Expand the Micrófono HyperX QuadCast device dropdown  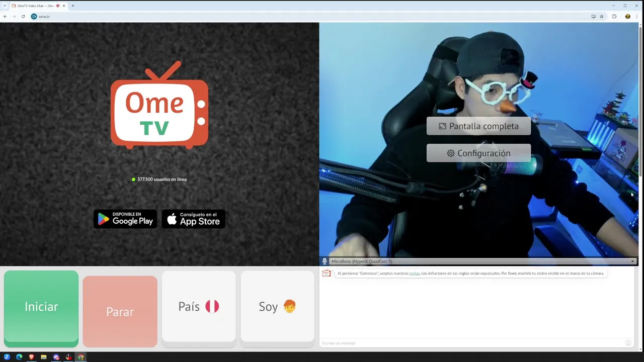[482, 261]
